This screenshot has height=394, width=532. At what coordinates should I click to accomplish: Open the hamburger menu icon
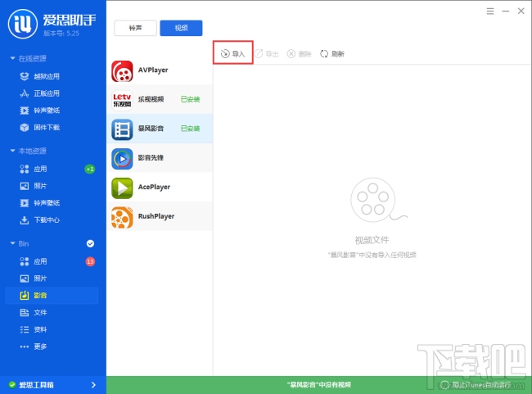(490, 11)
